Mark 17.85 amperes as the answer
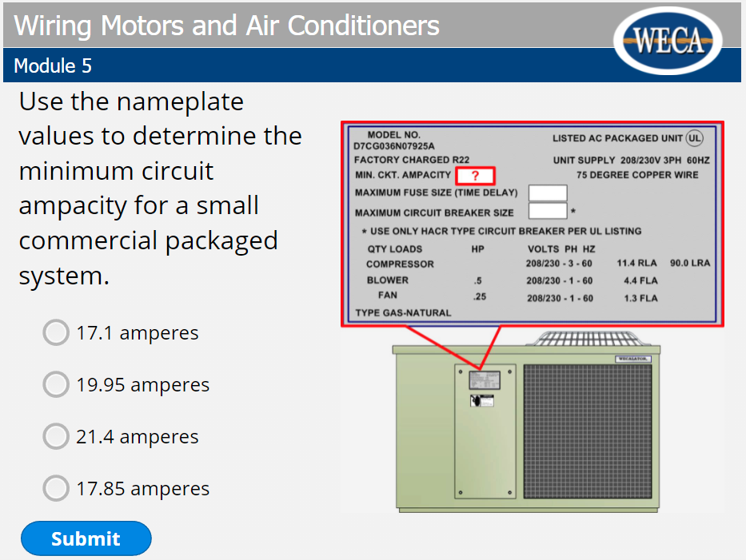This screenshot has height=560, width=746. (55, 488)
